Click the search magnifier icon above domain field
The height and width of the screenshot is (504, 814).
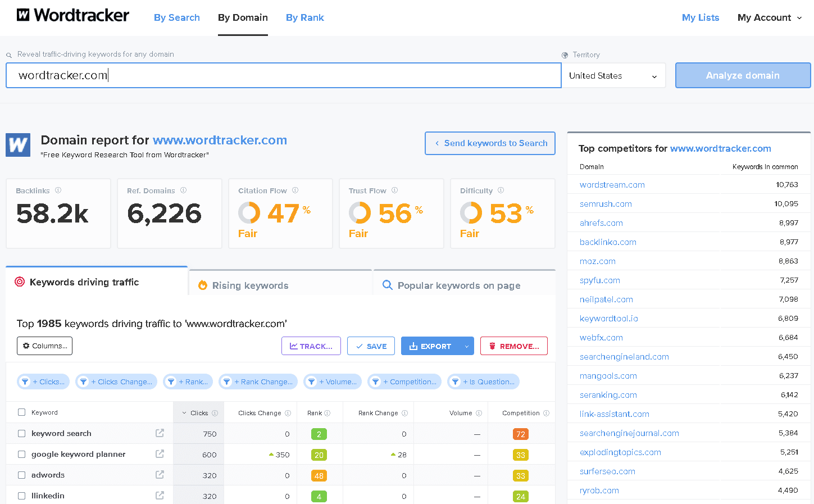click(x=9, y=55)
